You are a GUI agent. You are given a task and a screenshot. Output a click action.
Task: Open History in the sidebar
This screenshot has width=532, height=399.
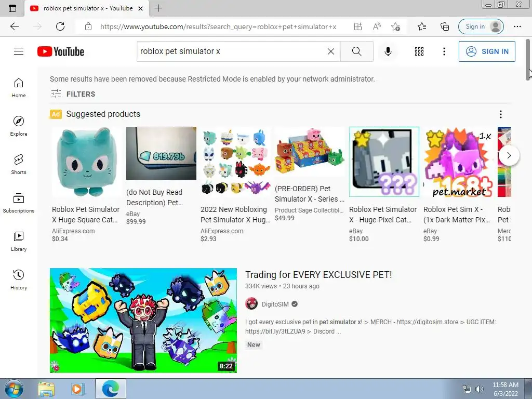[x=19, y=280]
